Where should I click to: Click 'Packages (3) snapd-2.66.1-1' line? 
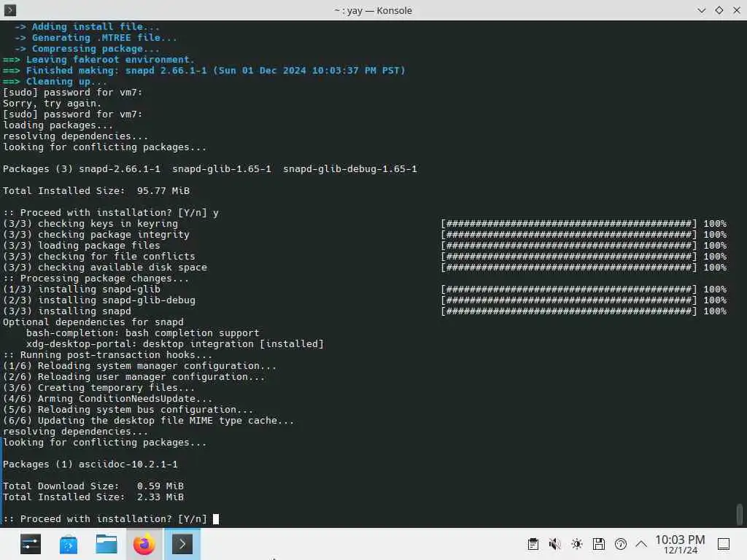pos(209,168)
